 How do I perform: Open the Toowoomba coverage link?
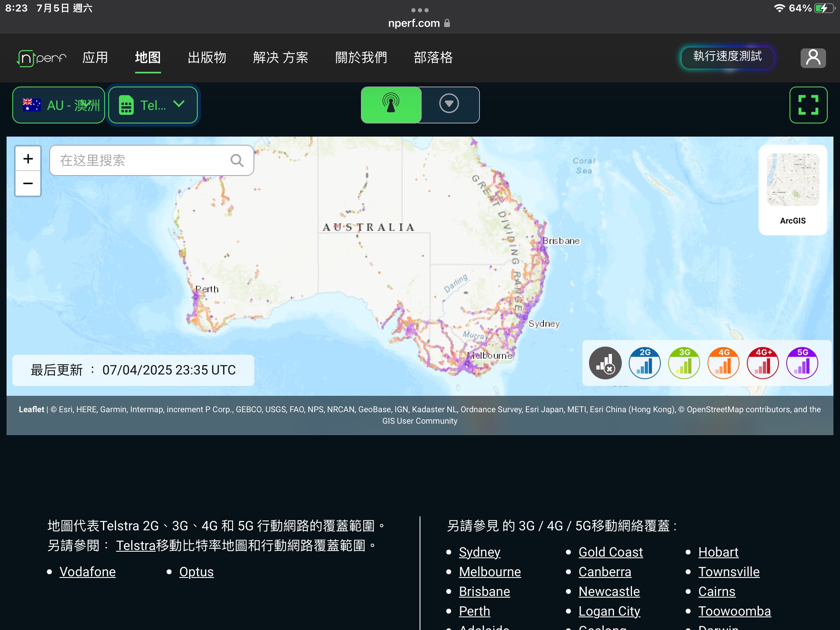735,611
